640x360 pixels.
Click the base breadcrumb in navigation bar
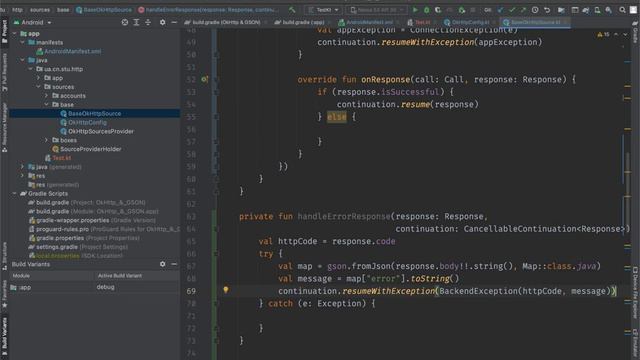(x=63, y=10)
